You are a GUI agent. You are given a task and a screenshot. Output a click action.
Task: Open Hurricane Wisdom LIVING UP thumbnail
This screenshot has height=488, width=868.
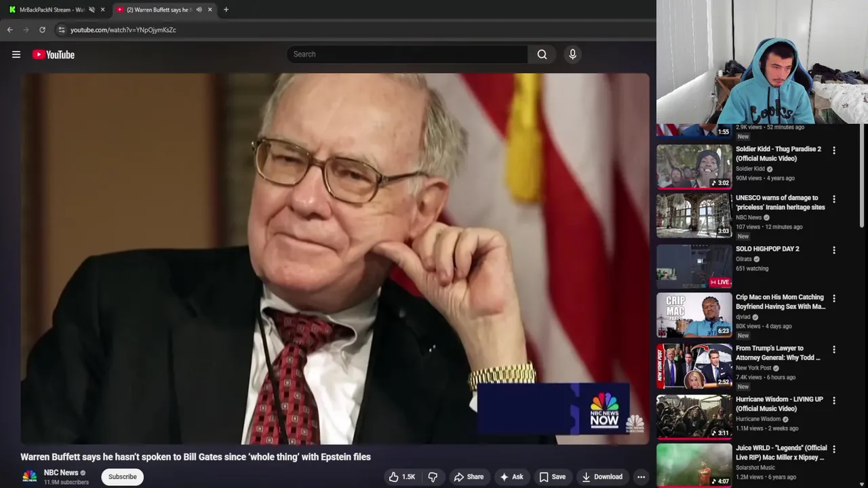click(x=694, y=417)
